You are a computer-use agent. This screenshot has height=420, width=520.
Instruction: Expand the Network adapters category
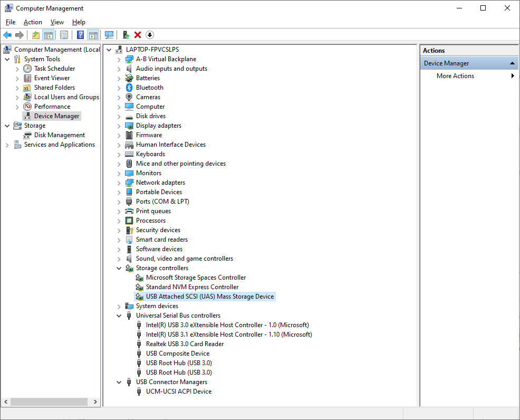118,182
